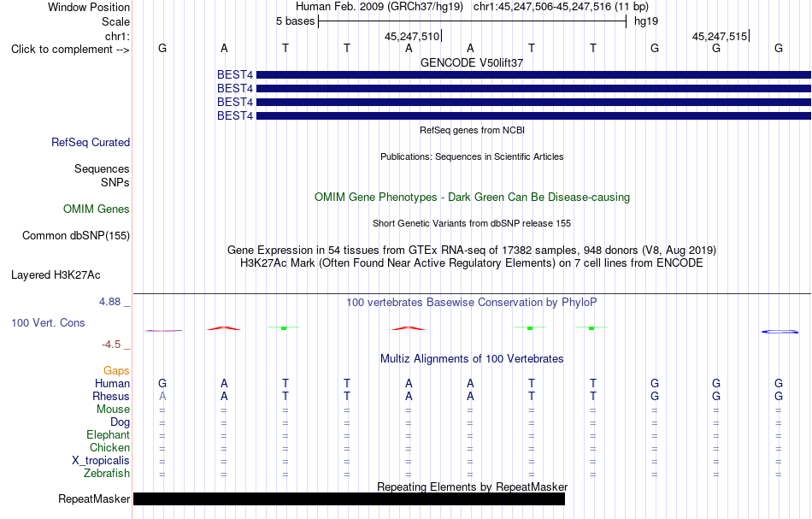Click the topmost BEST4 transcript label
This screenshot has width=812, height=519.
(x=235, y=75)
